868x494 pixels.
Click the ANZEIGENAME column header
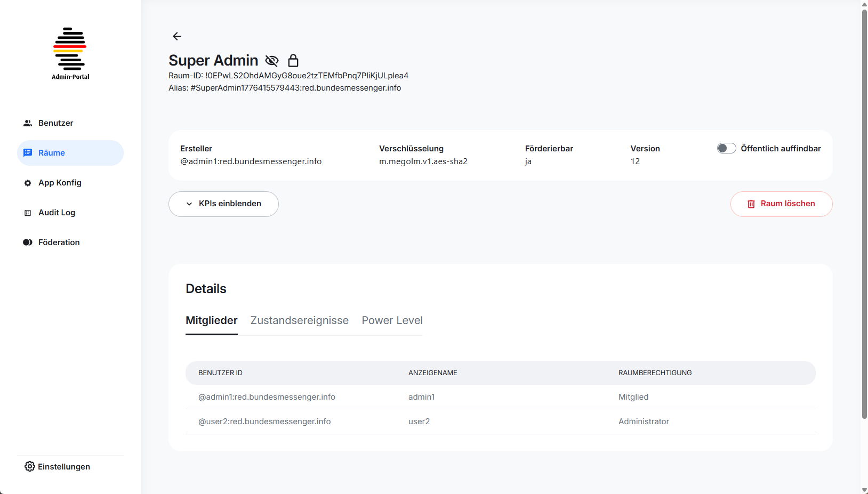click(433, 373)
